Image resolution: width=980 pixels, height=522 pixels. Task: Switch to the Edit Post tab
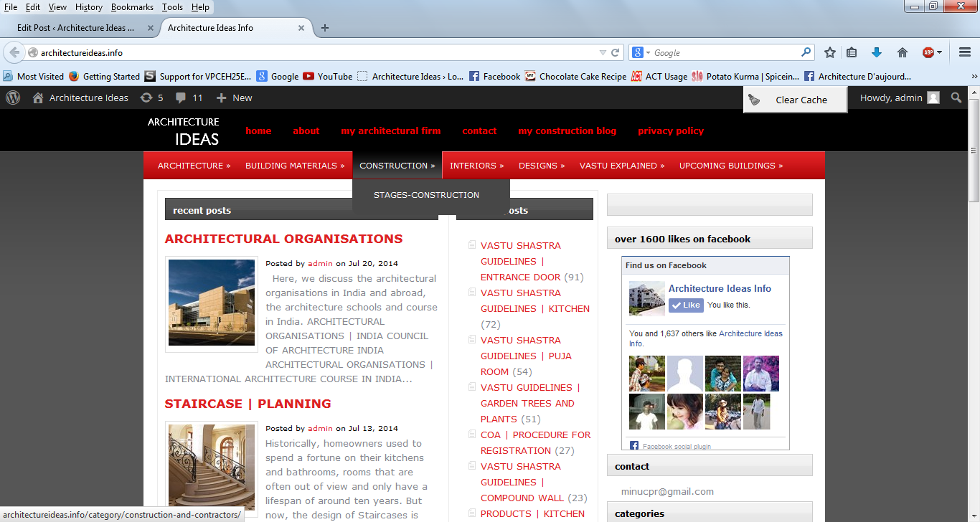tap(75, 28)
